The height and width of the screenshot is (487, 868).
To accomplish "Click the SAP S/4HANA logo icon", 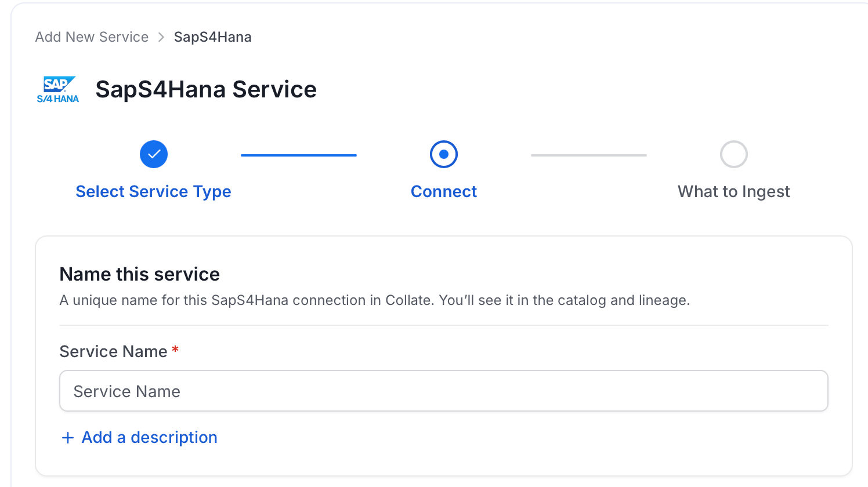I will (58, 89).
